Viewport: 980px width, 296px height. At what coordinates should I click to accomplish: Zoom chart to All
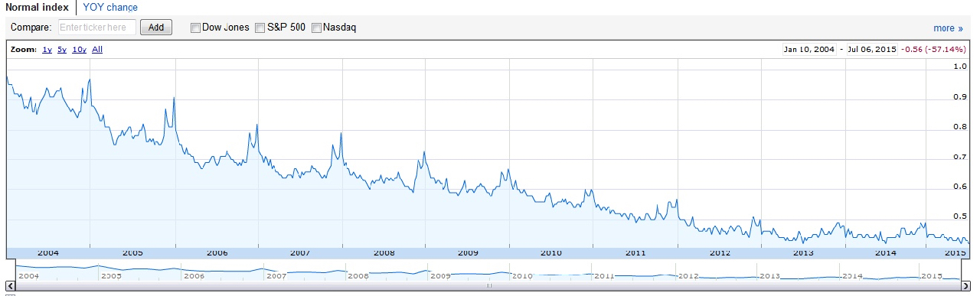97,50
